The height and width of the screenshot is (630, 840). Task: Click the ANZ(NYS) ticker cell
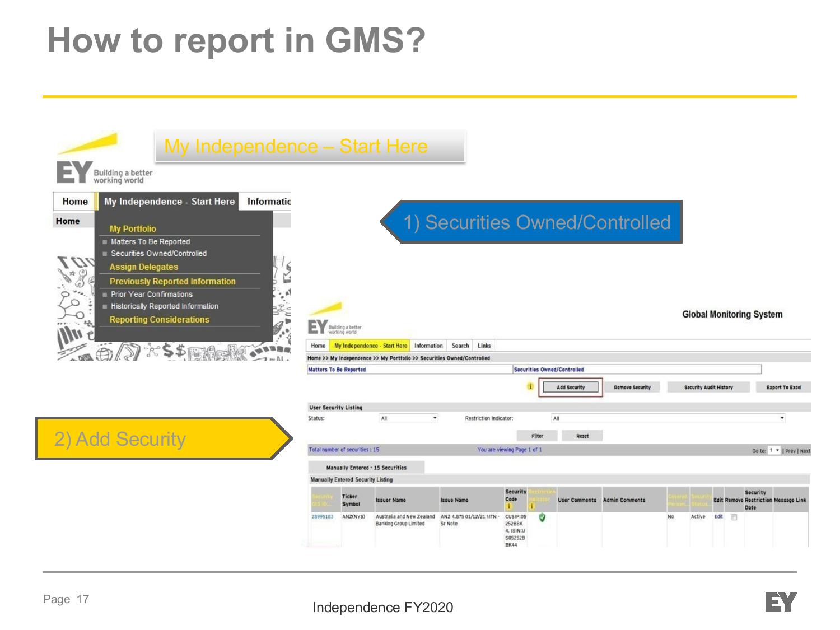pyautogui.click(x=353, y=517)
